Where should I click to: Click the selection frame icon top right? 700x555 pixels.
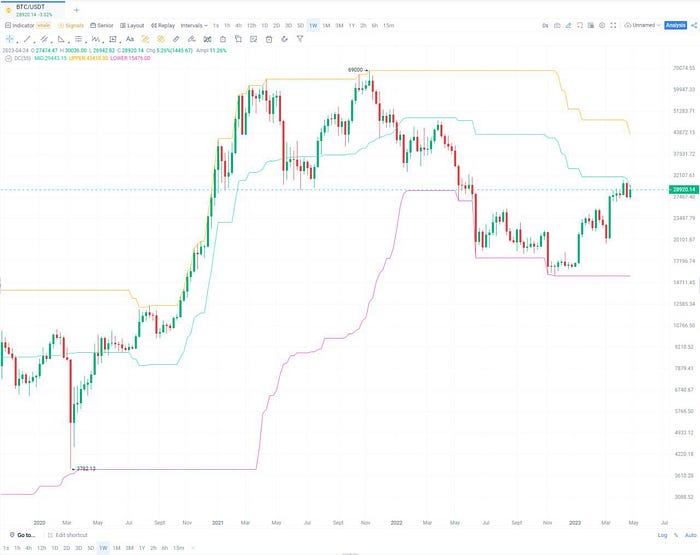(x=579, y=25)
